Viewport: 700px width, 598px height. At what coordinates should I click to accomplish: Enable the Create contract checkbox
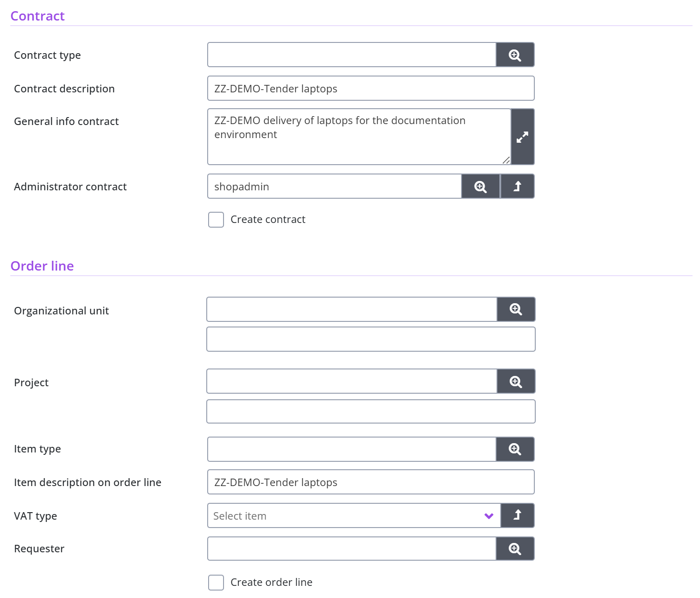coord(216,220)
